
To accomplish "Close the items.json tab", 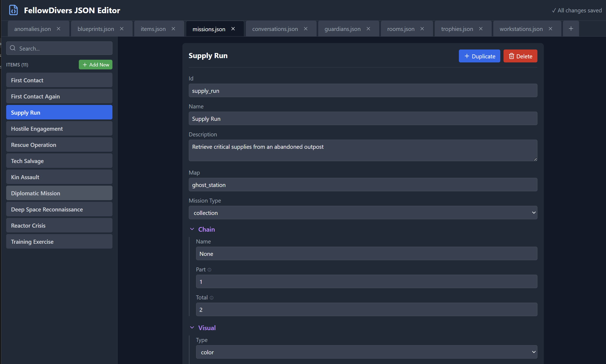I will [173, 29].
